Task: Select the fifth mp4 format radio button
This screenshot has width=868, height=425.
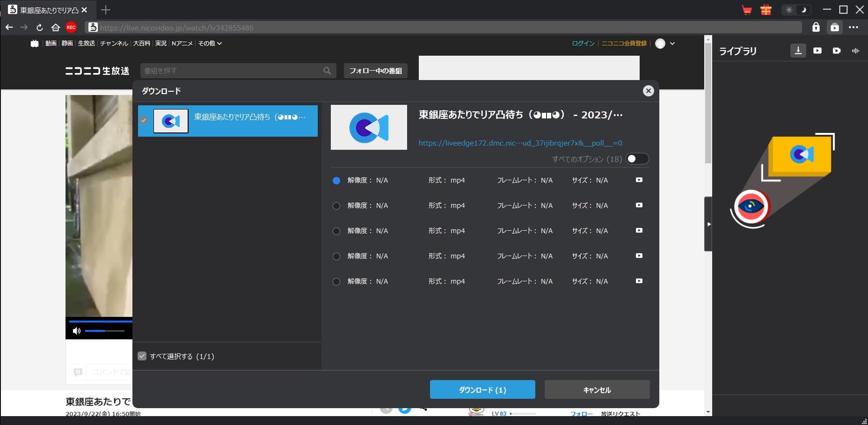Action: click(336, 282)
